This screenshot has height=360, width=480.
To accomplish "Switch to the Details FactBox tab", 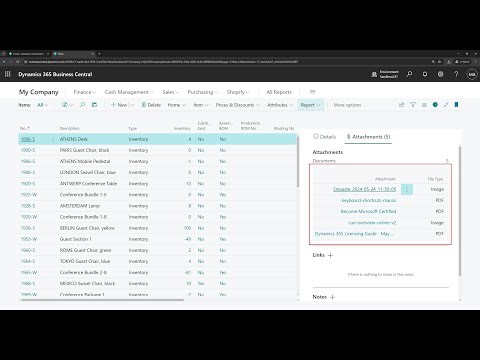I will (x=324, y=137).
